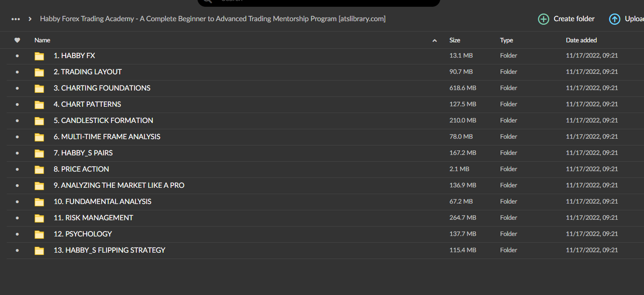Click the plus icon beside Create folder

543,19
